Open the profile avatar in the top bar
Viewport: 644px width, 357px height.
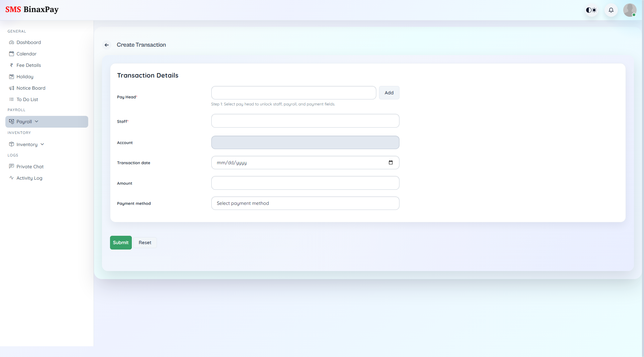(x=630, y=10)
